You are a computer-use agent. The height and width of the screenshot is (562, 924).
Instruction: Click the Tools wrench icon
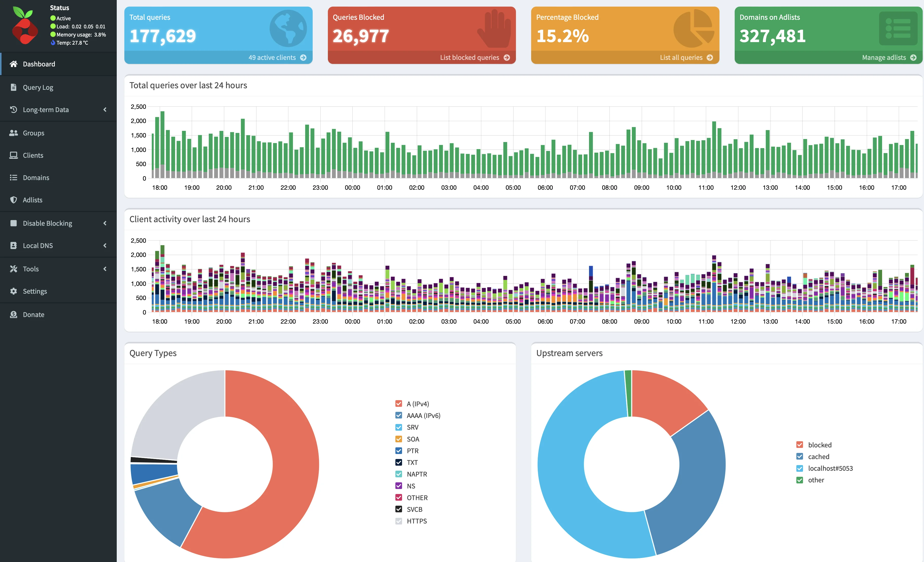click(13, 269)
